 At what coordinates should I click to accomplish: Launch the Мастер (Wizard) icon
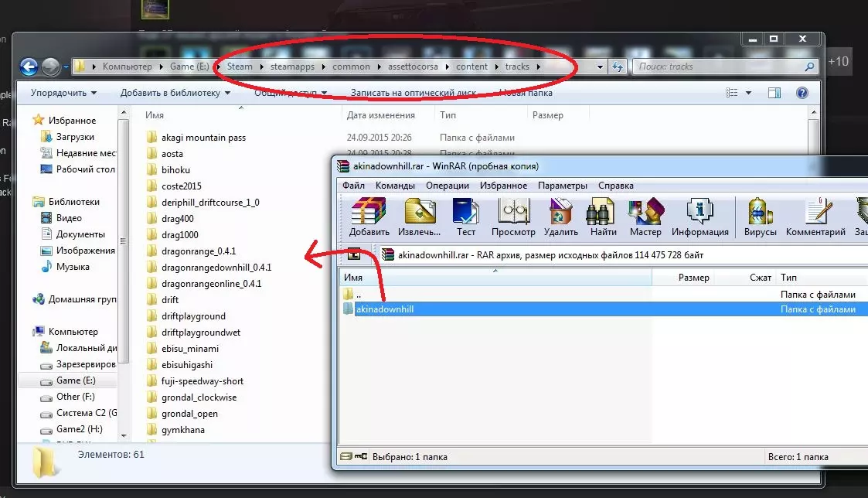point(645,217)
